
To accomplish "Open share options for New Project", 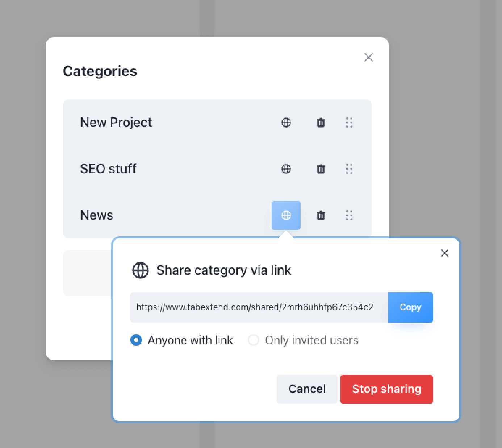I will pos(286,123).
